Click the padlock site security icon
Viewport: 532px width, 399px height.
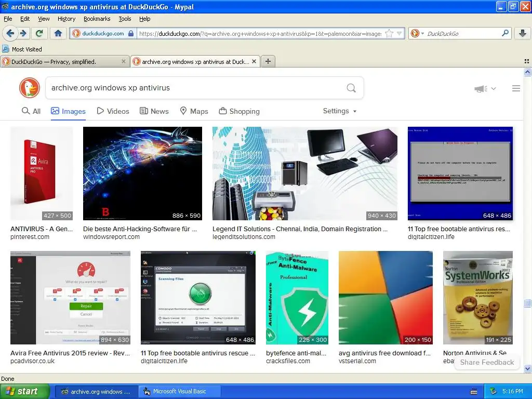pyautogui.click(x=131, y=33)
